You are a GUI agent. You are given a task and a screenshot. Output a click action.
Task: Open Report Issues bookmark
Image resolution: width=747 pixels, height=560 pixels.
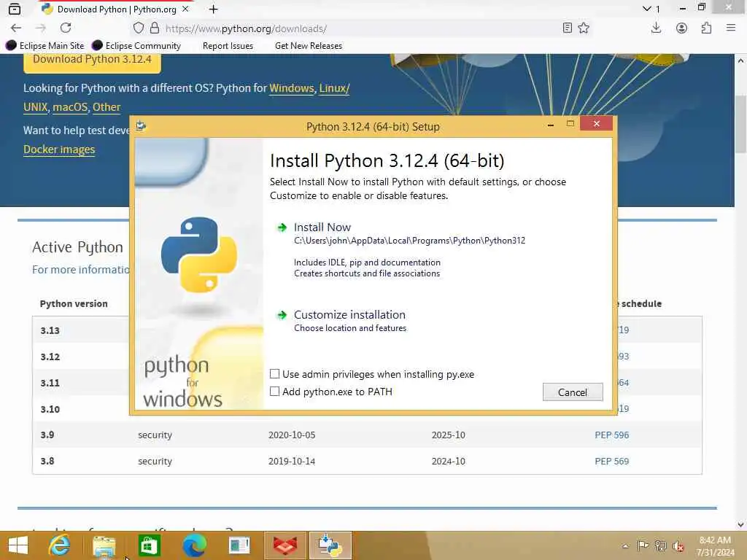(x=228, y=46)
